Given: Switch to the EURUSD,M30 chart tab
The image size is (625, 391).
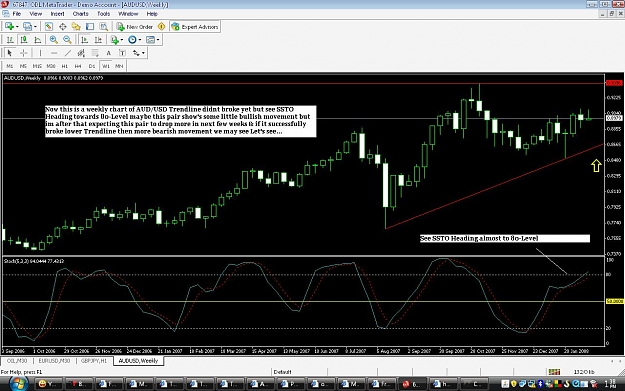Looking at the screenshot, I should (54, 361).
